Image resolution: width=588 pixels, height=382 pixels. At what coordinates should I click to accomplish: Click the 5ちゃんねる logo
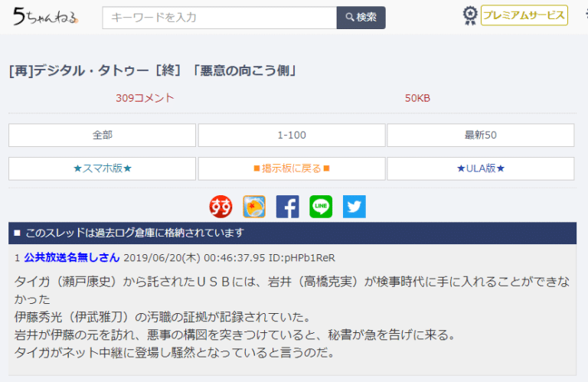(45, 17)
